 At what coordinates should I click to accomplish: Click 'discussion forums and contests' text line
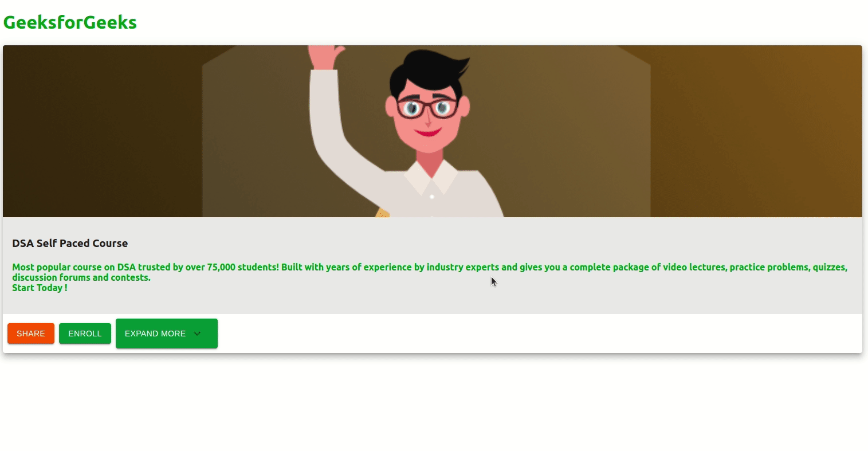click(x=81, y=277)
